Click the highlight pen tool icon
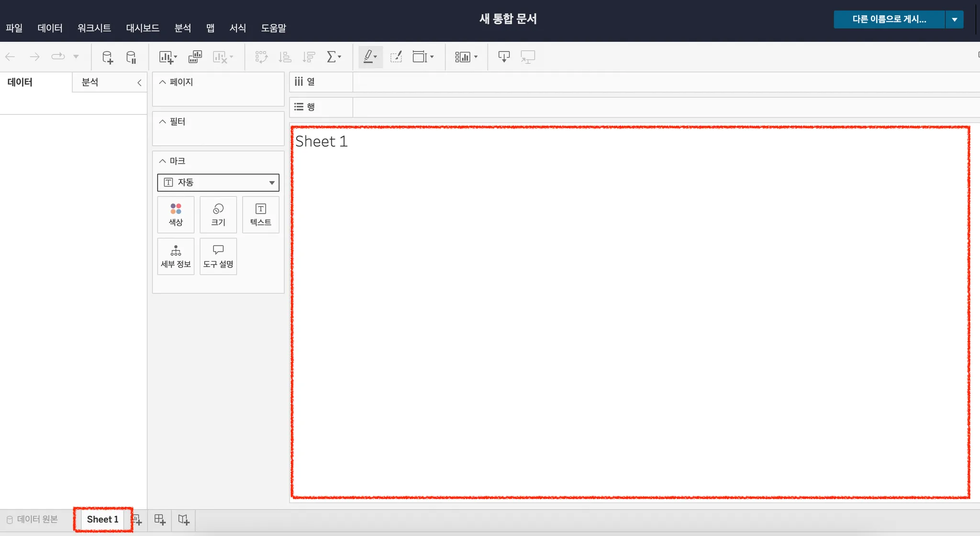Image resolution: width=980 pixels, height=536 pixels. [368, 57]
